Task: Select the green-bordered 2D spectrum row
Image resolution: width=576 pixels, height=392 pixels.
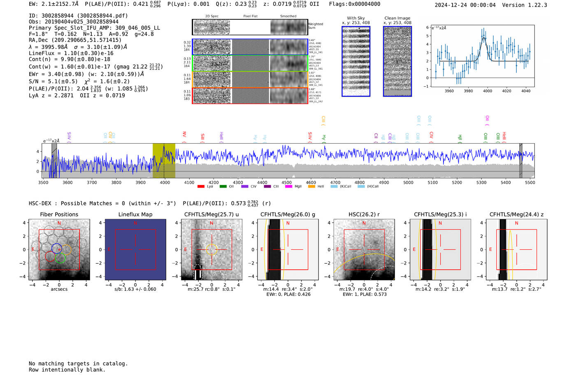Action: 250,63
